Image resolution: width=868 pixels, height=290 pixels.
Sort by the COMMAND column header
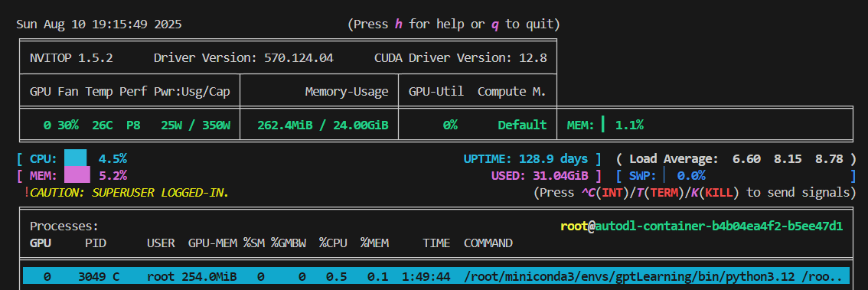[x=488, y=243]
